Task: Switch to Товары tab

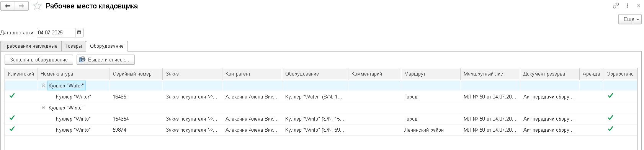Action: point(74,46)
